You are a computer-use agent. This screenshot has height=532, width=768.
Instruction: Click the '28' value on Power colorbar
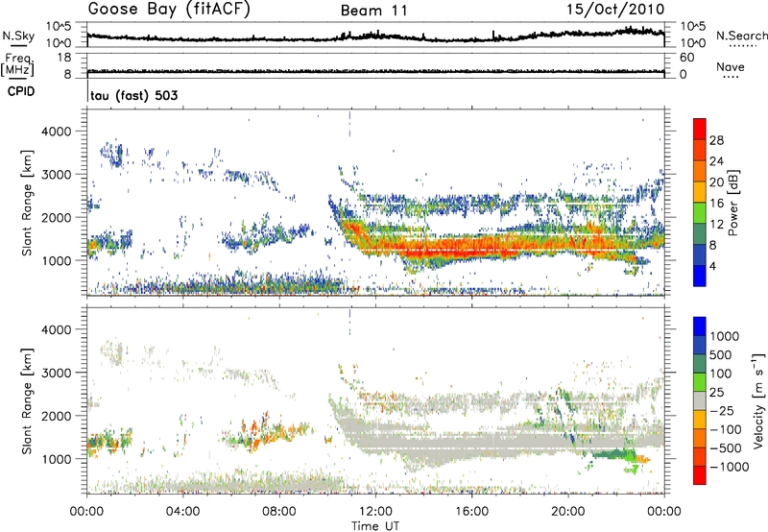[716, 140]
